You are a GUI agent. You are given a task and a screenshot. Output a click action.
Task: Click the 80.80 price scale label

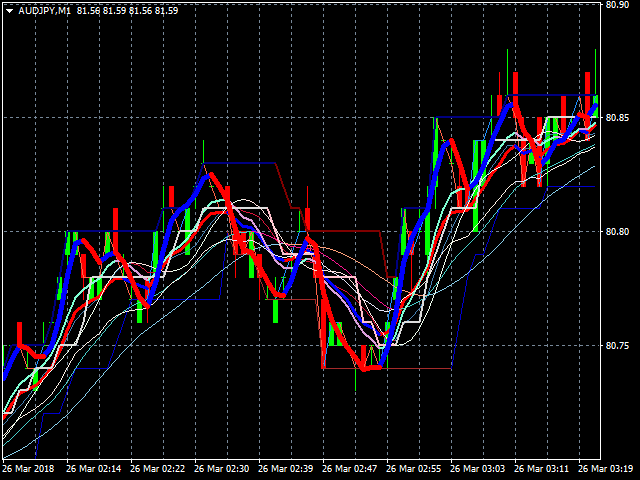(617, 232)
